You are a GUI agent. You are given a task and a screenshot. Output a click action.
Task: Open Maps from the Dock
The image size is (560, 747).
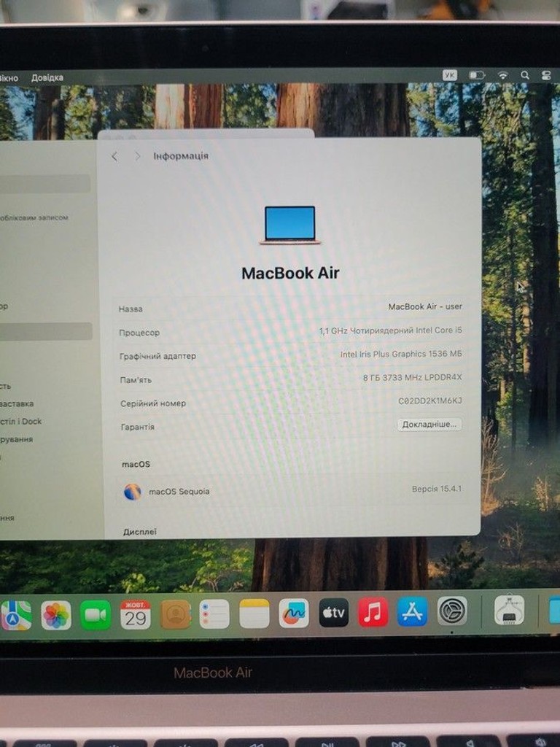15,615
